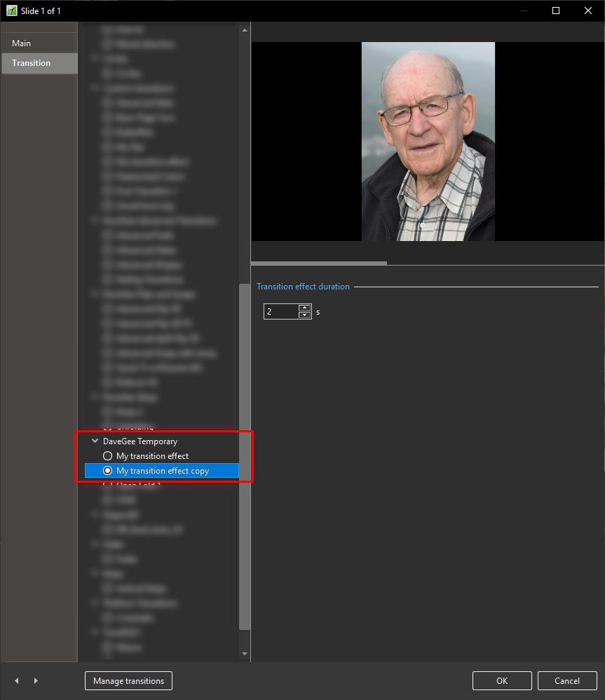
Task: Increase transition duration with up arrow
Action: (304, 308)
